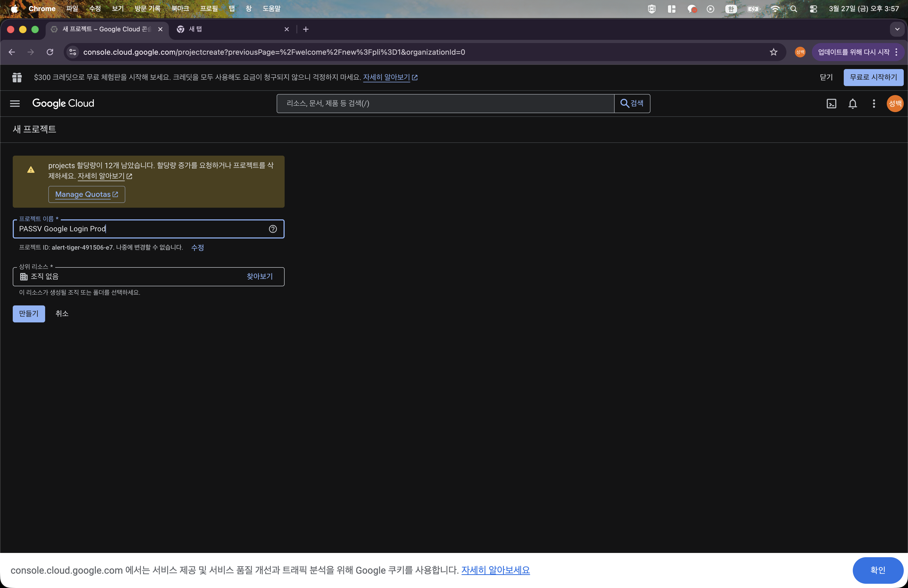This screenshot has height=588, width=908.
Task: Open the Wi-Fi status icon
Action: 775,8
